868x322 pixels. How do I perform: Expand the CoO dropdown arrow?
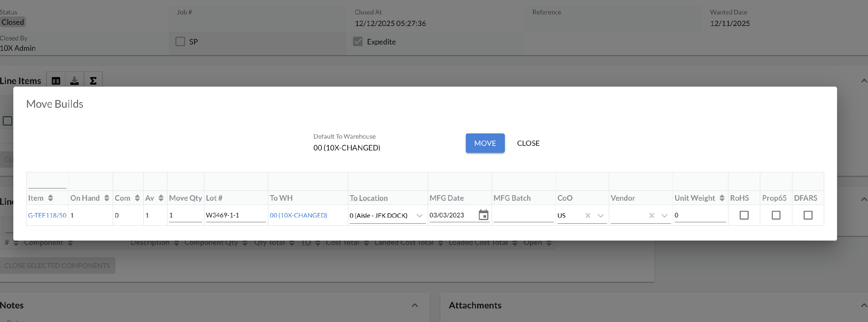(600, 215)
